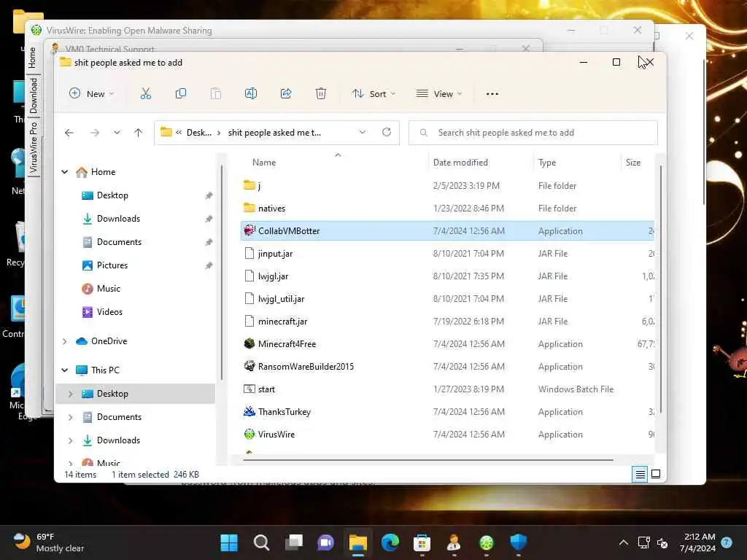Open the New item dropdown

coord(91,94)
